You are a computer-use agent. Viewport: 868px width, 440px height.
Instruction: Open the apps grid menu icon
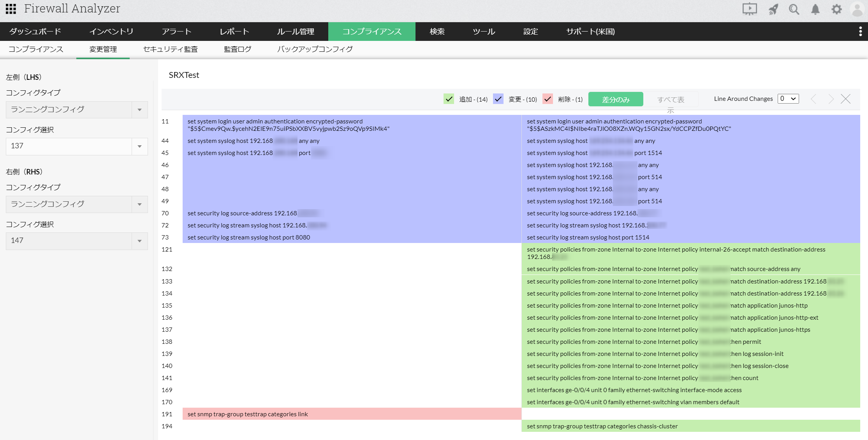pyautogui.click(x=11, y=9)
